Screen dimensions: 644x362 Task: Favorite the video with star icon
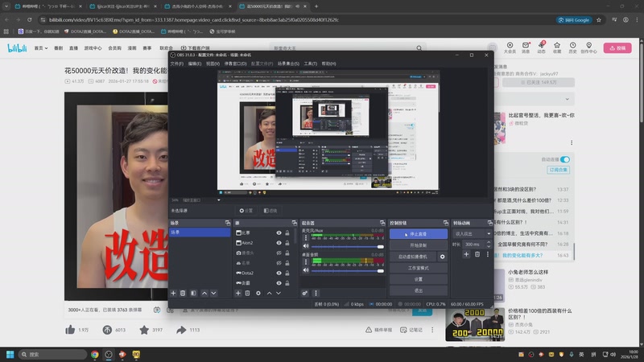(x=144, y=330)
